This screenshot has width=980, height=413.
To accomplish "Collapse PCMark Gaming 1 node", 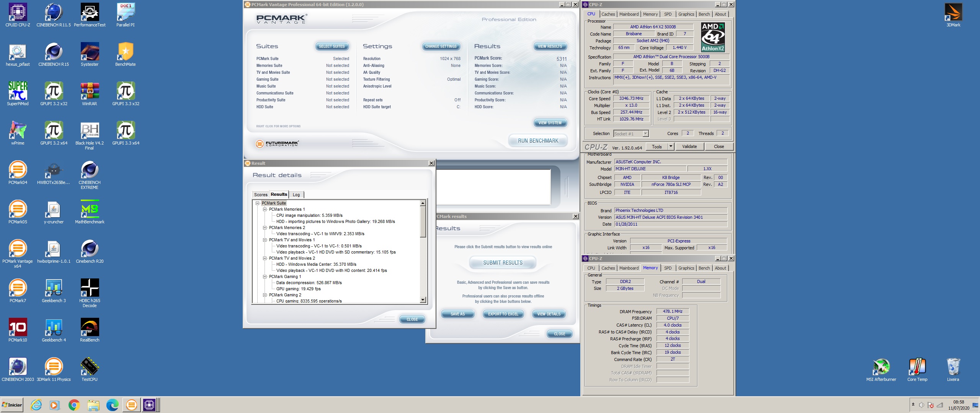I will [265, 277].
